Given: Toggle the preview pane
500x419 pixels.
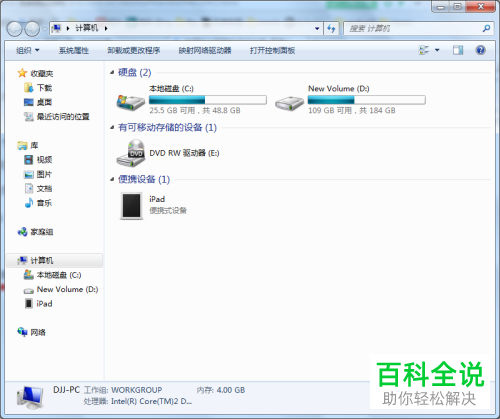Looking at the screenshot, I should (458, 50).
